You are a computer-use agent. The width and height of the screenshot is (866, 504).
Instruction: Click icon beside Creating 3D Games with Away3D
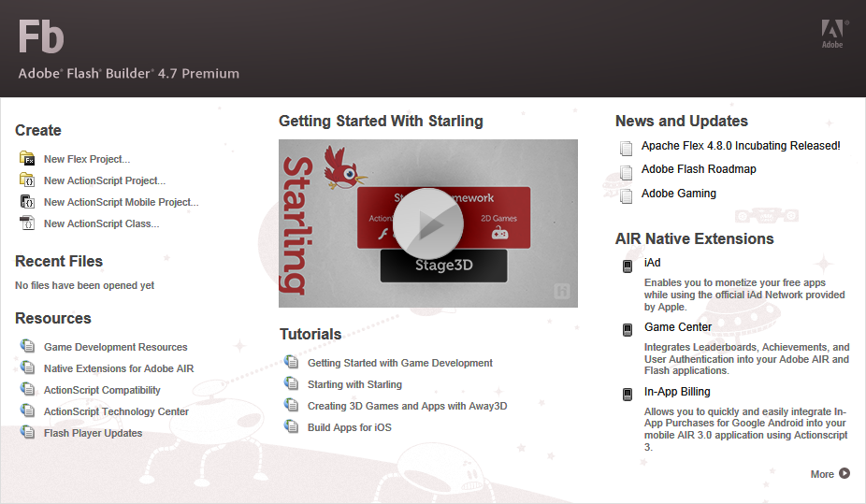click(x=291, y=405)
